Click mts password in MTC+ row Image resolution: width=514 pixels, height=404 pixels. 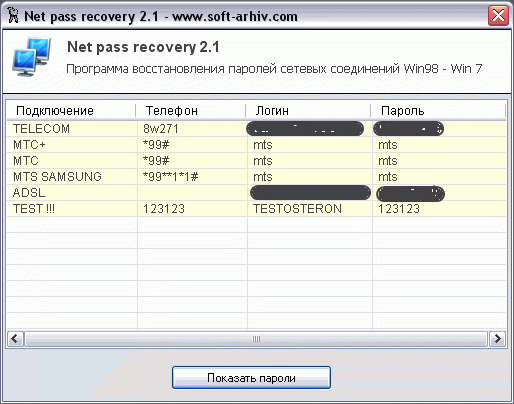388,145
